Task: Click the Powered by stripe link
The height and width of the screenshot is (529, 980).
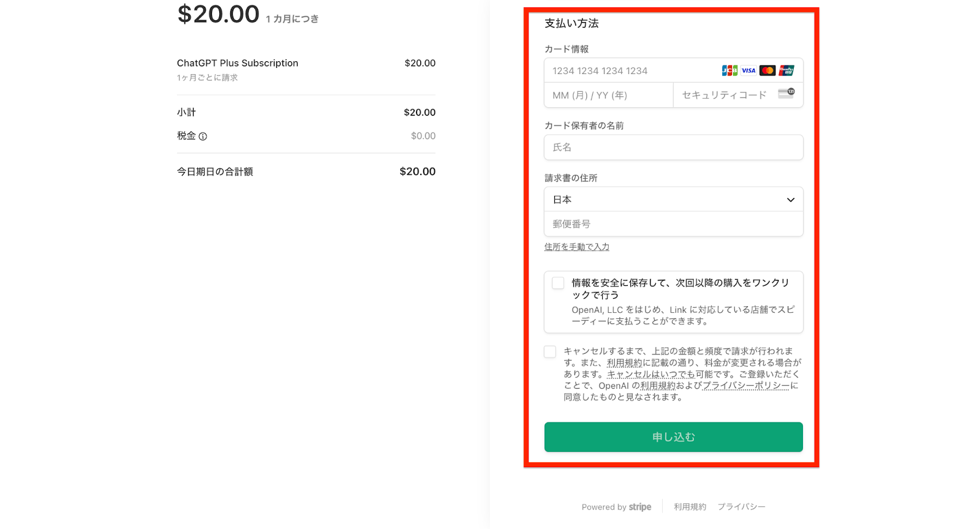Action: pyautogui.click(x=616, y=507)
